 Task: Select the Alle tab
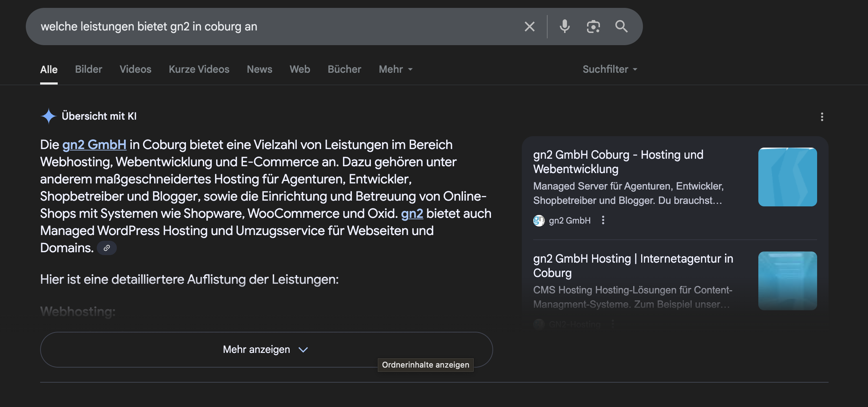(x=49, y=70)
